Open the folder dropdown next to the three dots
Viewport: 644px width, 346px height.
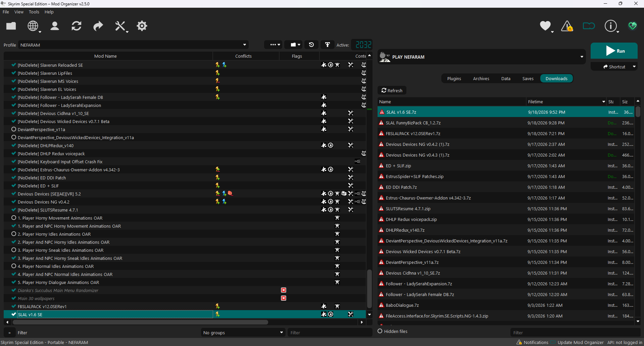294,45
